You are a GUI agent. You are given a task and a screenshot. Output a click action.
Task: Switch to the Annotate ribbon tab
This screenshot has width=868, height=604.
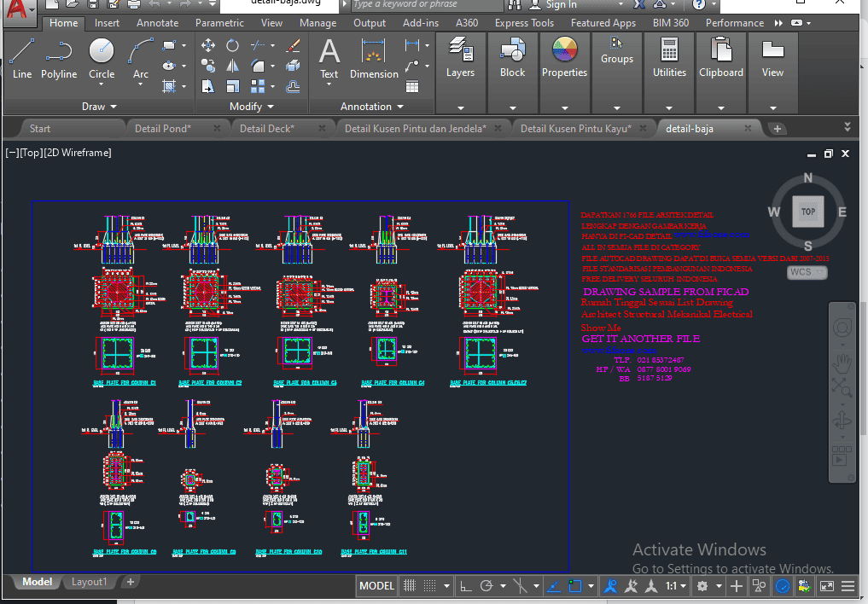tap(157, 23)
